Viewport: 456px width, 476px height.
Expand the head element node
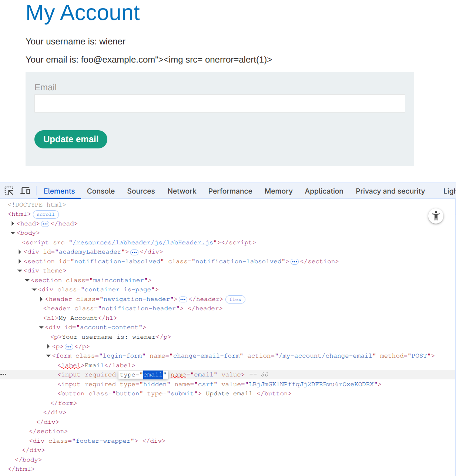click(x=13, y=224)
